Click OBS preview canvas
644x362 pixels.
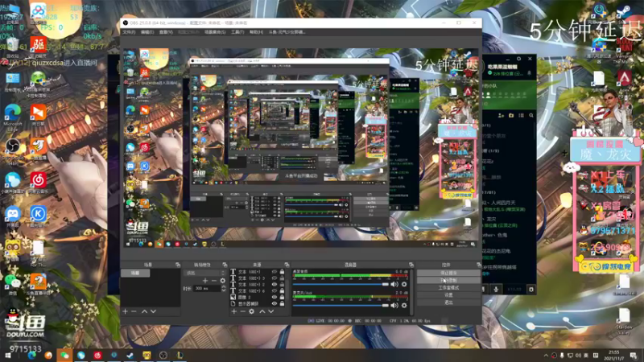[301, 148]
